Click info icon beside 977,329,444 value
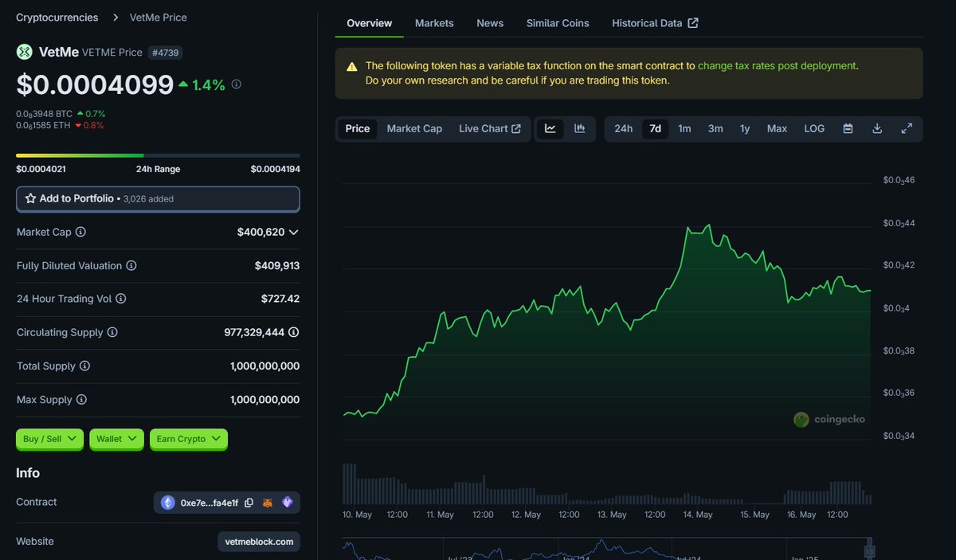 click(294, 332)
